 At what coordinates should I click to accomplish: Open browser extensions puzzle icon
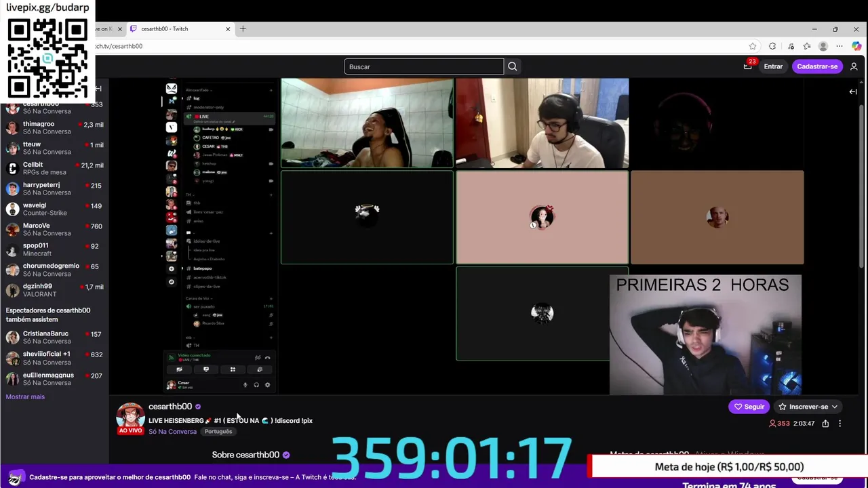click(x=772, y=46)
